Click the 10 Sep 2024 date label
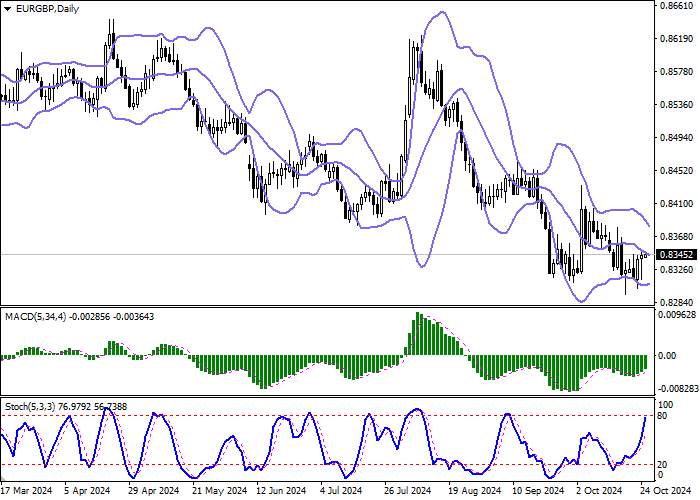 pyautogui.click(x=539, y=491)
